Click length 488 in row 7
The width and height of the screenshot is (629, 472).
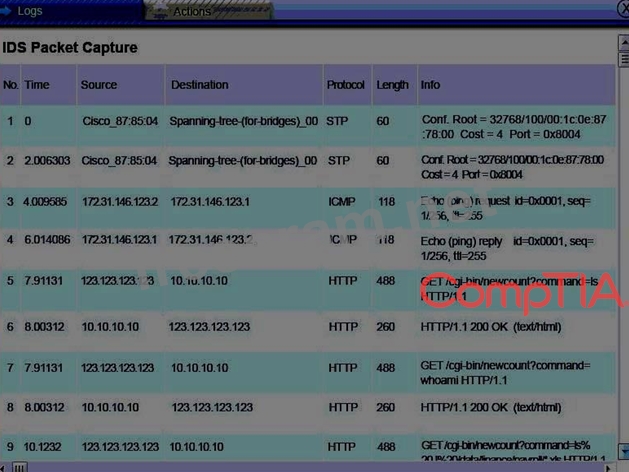pyautogui.click(x=386, y=368)
